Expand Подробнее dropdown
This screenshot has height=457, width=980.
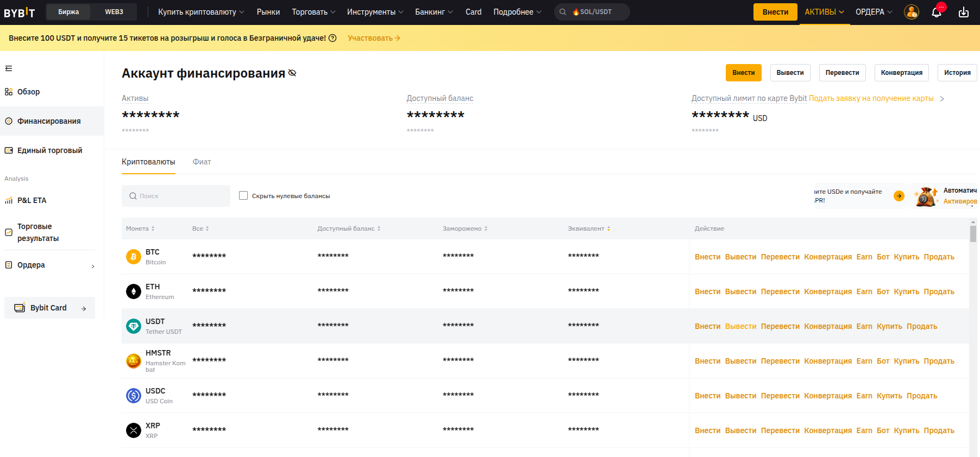click(517, 12)
